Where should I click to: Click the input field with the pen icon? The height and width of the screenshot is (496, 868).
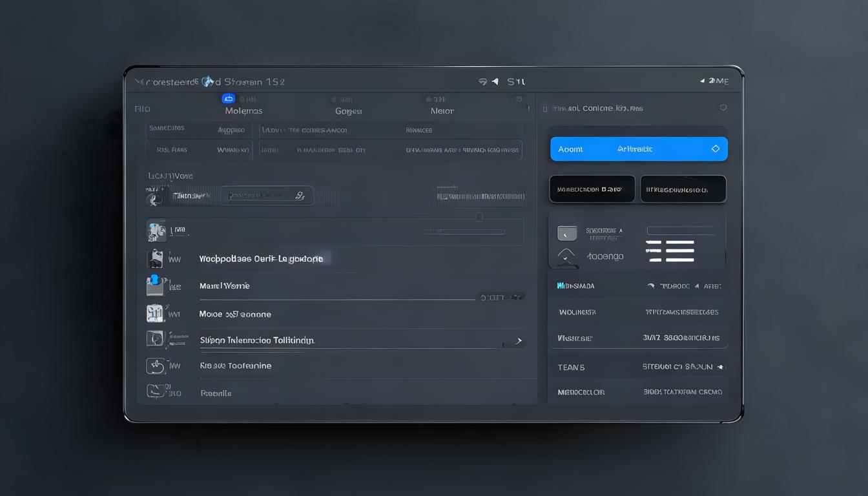[x=266, y=196]
